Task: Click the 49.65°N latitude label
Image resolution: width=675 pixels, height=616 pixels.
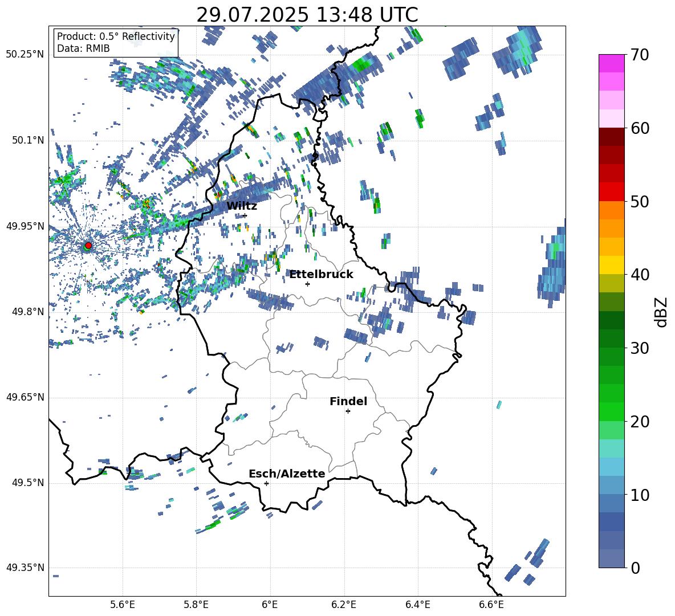Action: [25, 397]
